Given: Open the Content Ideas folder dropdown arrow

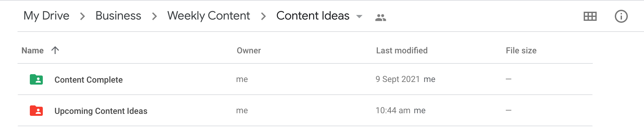Looking at the screenshot, I should coord(359,16).
